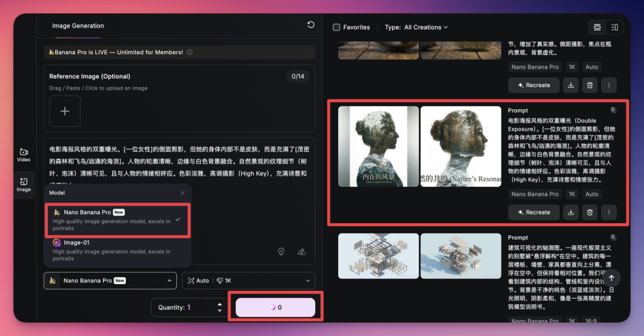The height and width of the screenshot is (336, 644).
Task: Delete the wooden table creation
Action: [x=590, y=85]
